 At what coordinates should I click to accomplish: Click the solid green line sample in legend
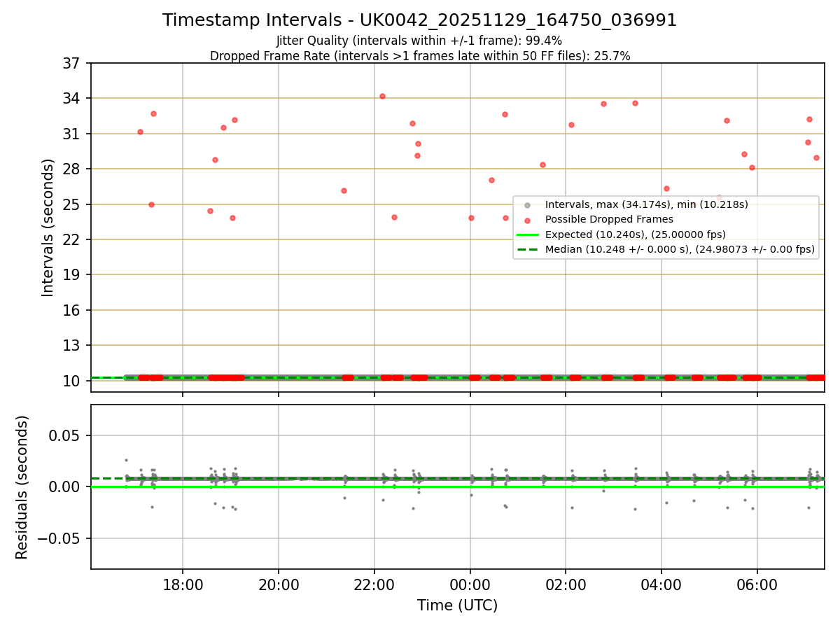click(x=528, y=234)
